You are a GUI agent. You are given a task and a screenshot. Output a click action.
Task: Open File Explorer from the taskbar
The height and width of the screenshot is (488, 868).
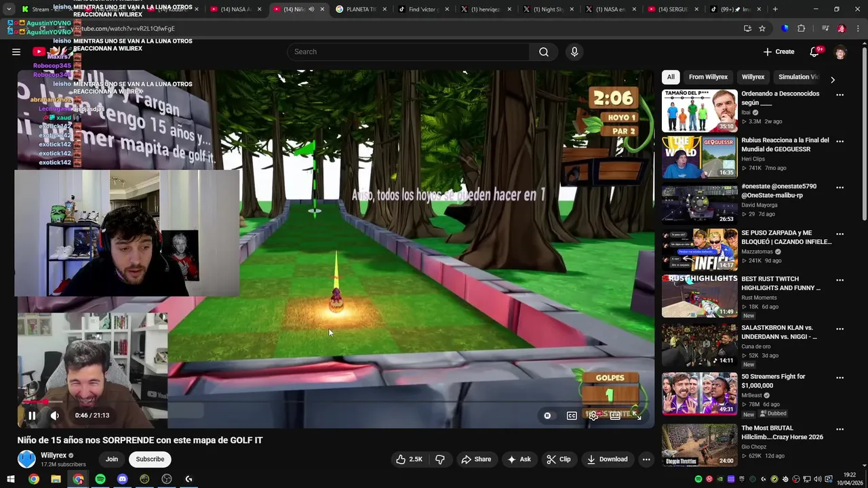[x=56, y=479]
